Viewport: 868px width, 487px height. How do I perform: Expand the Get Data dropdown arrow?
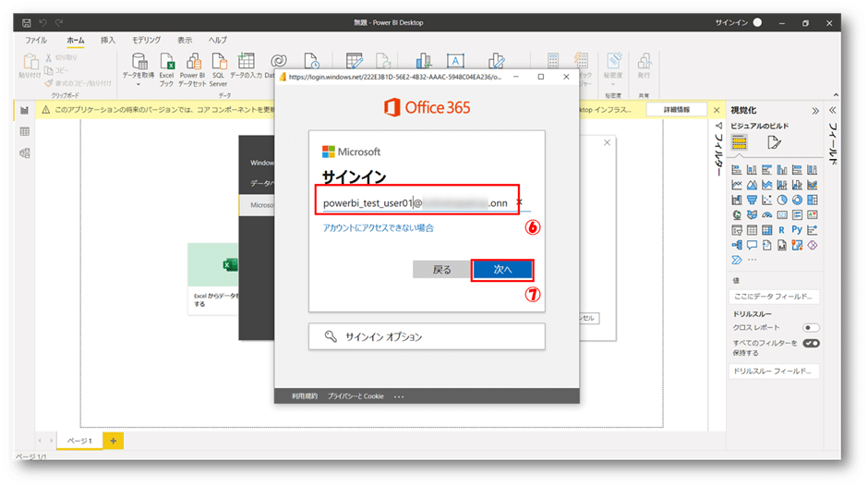tap(139, 85)
